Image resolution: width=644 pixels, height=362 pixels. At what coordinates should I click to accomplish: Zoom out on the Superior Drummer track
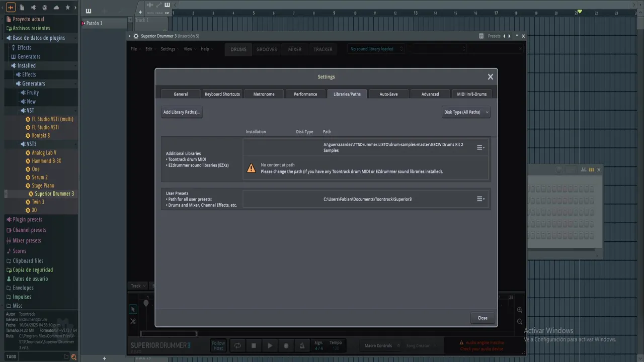click(520, 322)
